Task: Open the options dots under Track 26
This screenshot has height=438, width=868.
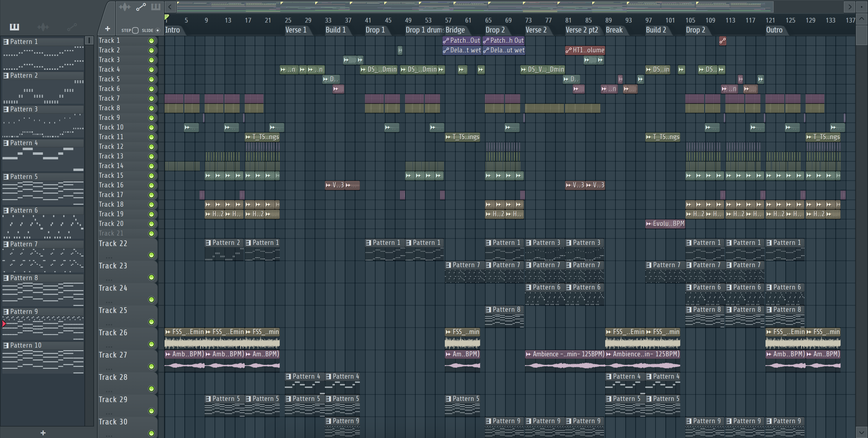Action: pyautogui.click(x=109, y=347)
